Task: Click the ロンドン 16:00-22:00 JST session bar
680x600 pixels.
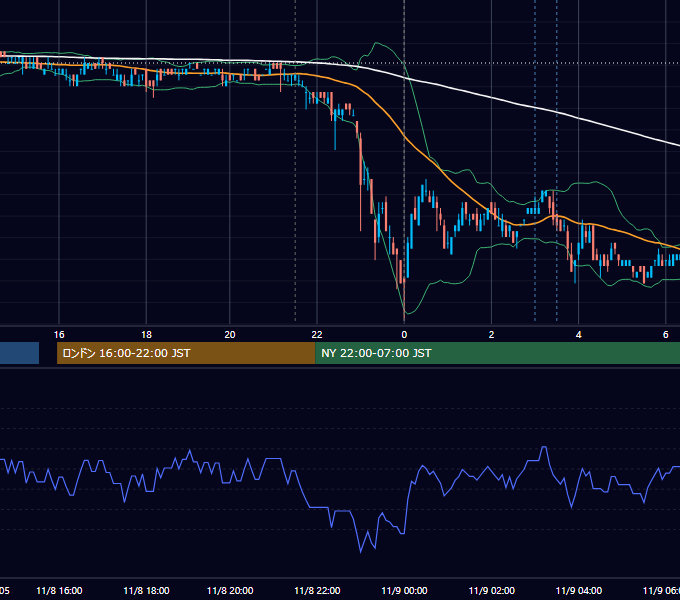Action: (x=186, y=353)
